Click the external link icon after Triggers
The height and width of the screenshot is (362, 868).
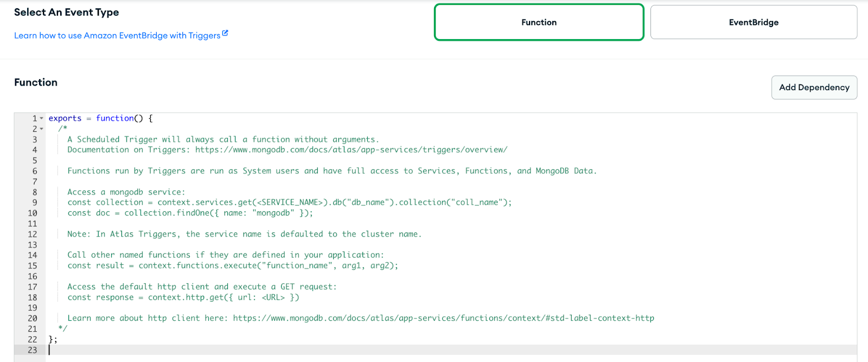click(x=225, y=34)
